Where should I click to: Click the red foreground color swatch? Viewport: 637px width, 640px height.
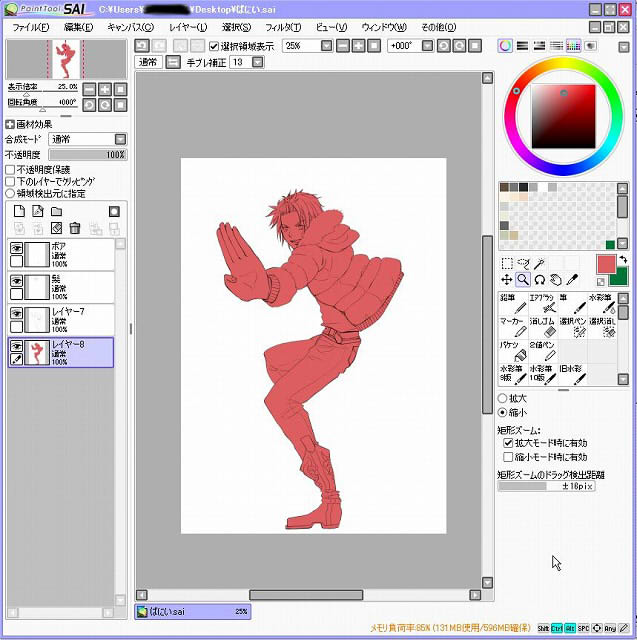(x=606, y=264)
